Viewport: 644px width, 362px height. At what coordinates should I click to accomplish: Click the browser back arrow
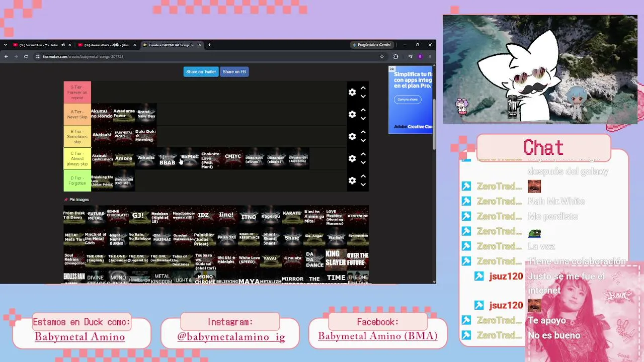tap(6, 56)
